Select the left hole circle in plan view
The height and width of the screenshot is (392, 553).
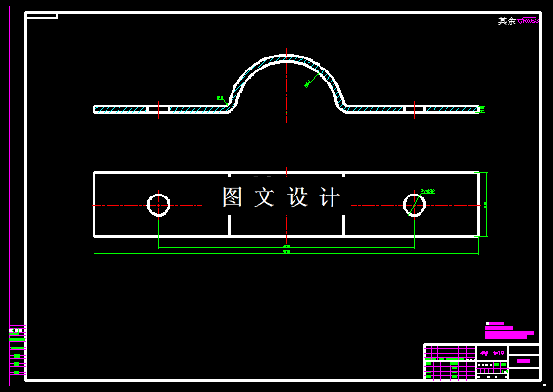[x=158, y=205]
